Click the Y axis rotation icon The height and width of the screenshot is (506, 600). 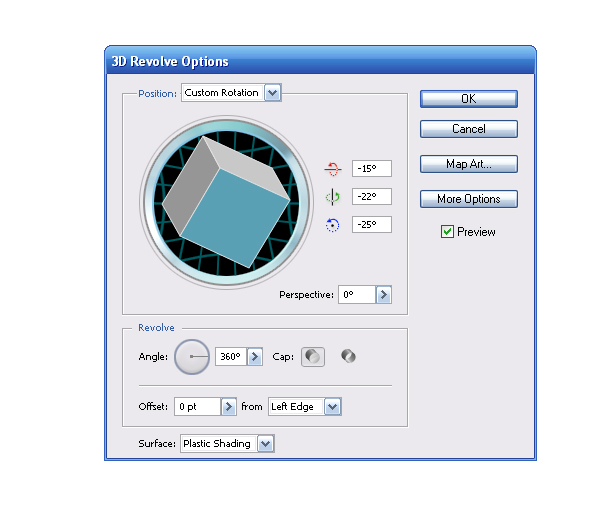click(333, 197)
